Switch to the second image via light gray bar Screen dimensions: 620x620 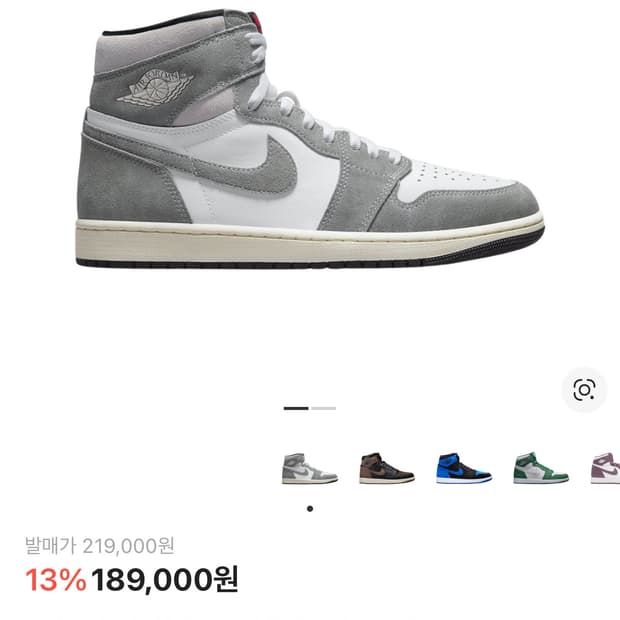(323, 408)
